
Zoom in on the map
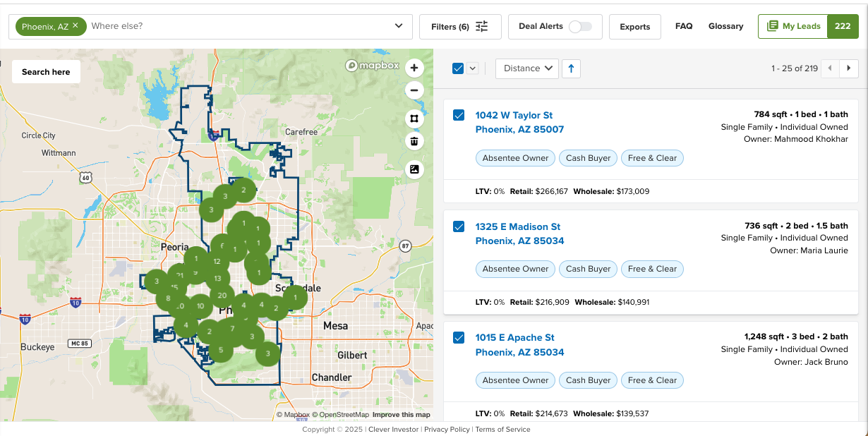click(414, 68)
